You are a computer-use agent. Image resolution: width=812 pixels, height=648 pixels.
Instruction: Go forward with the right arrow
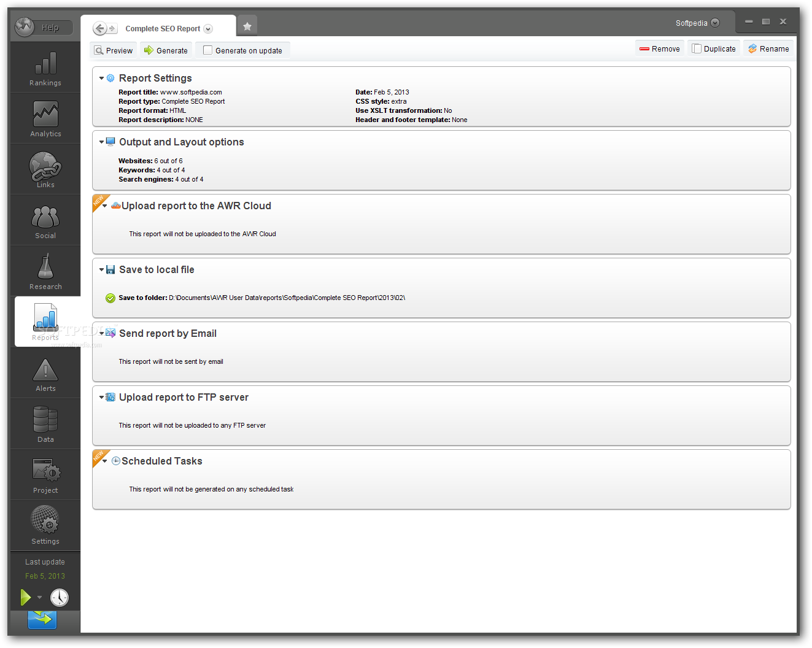pyautogui.click(x=112, y=28)
